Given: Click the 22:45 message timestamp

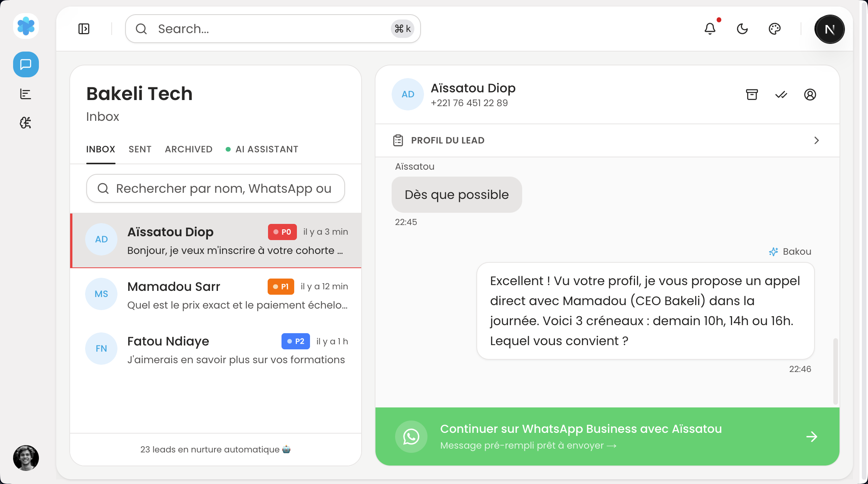Looking at the screenshot, I should [x=406, y=222].
